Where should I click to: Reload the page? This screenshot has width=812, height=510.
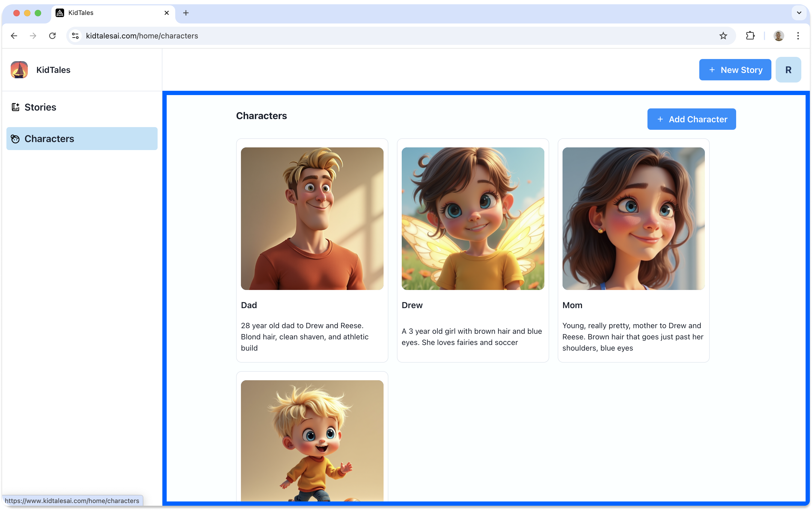coord(52,36)
